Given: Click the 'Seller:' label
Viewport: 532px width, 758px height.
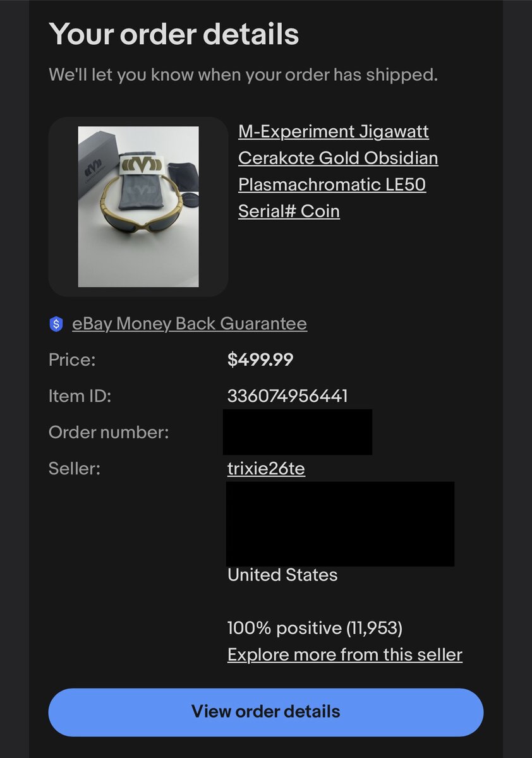Looking at the screenshot, I should tap(75, 469).
